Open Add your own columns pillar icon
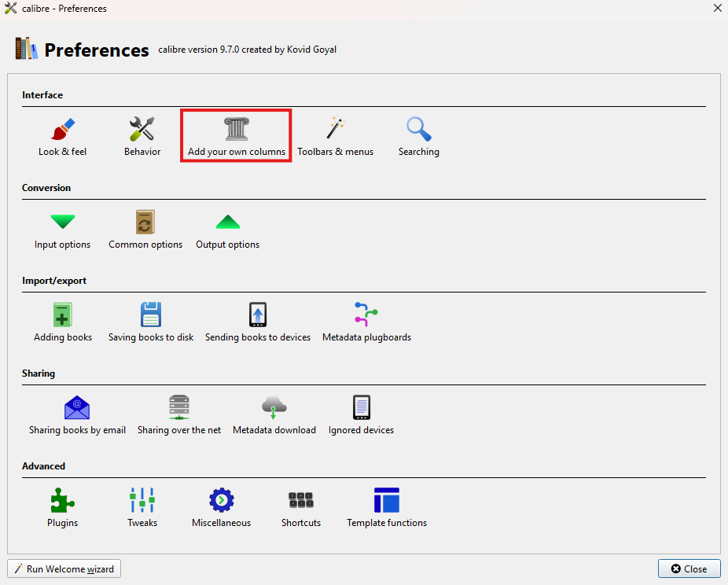 click(237, 129)
